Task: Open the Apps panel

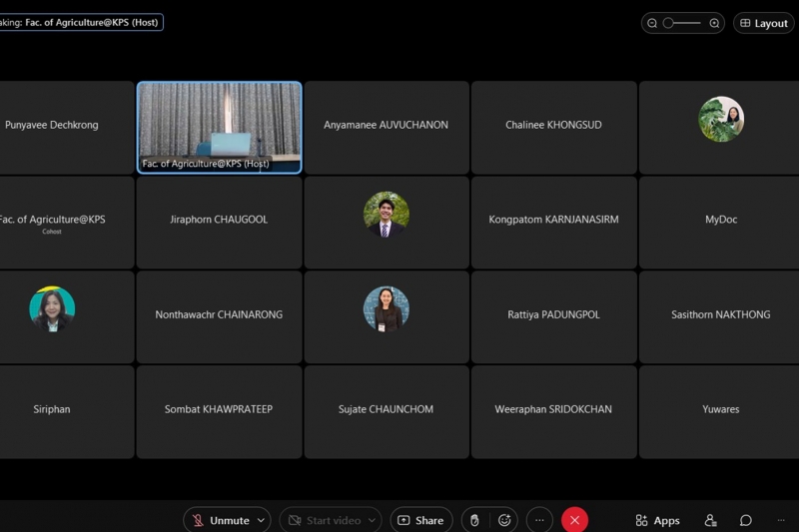Action: tap(657, 520)
